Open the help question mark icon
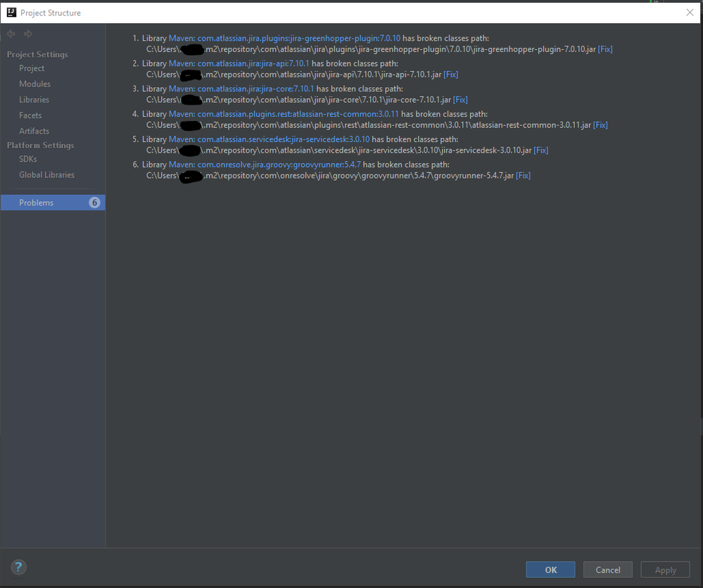 [18, 568]
